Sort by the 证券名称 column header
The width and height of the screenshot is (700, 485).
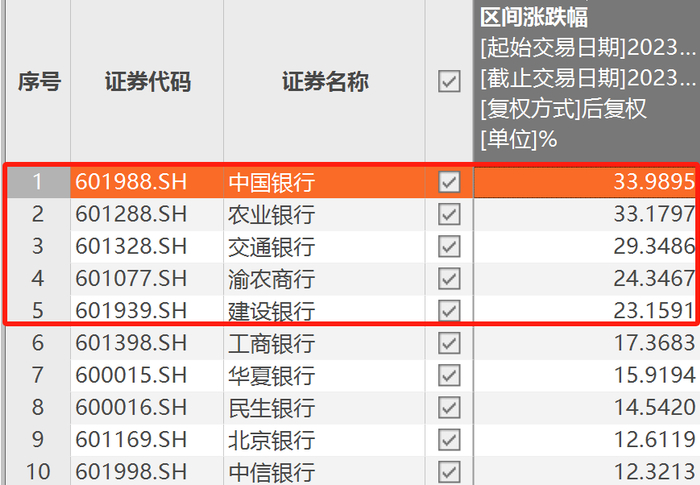click(325, 82)
